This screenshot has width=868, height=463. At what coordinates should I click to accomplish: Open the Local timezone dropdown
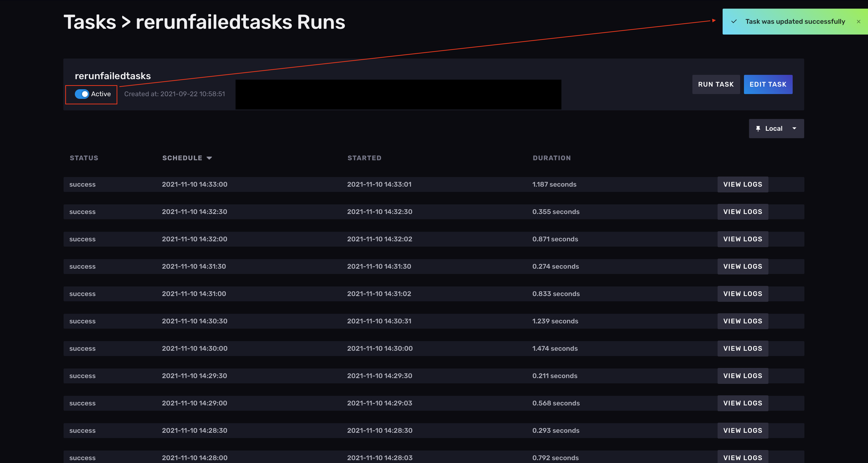[776, 128]
